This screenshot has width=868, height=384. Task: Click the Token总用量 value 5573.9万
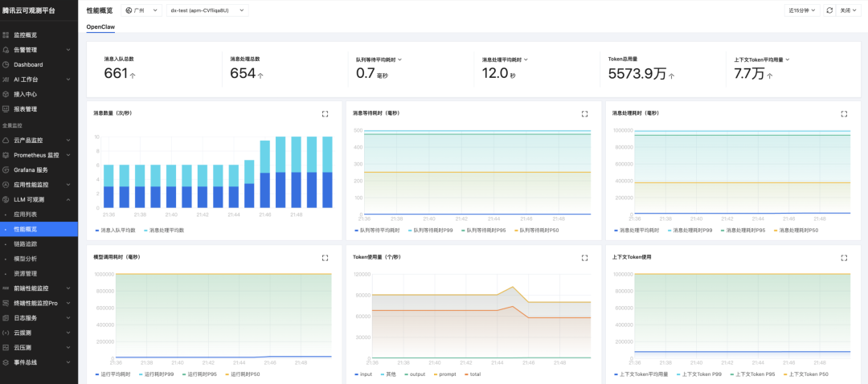[637, 74]
